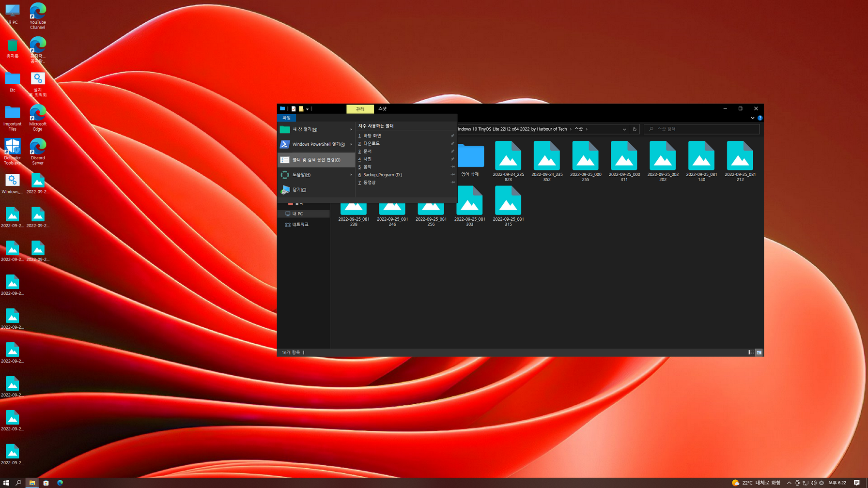Switch to large icons view in status bar
868x488 pixels.
[x=759, y=352]
